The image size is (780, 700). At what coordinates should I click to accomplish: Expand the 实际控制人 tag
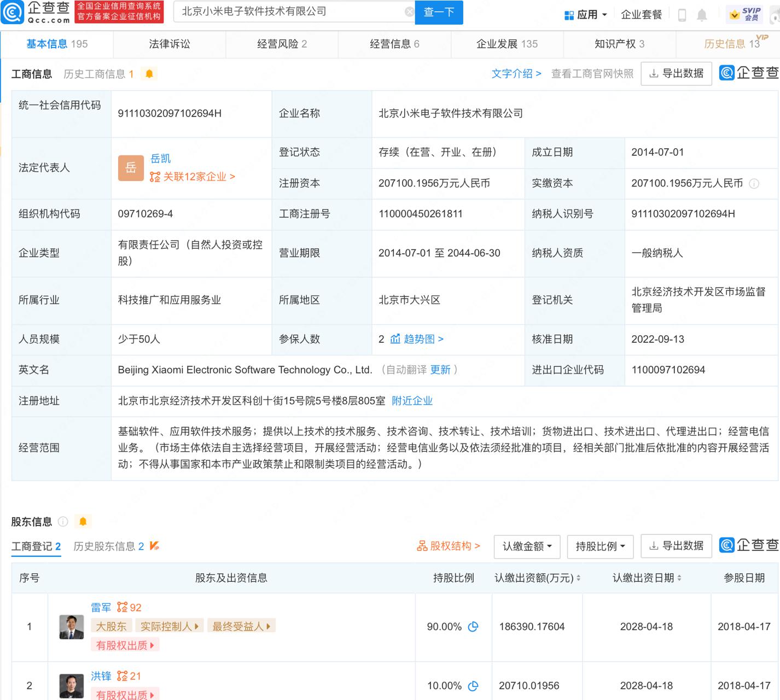[x=170, y=626]
